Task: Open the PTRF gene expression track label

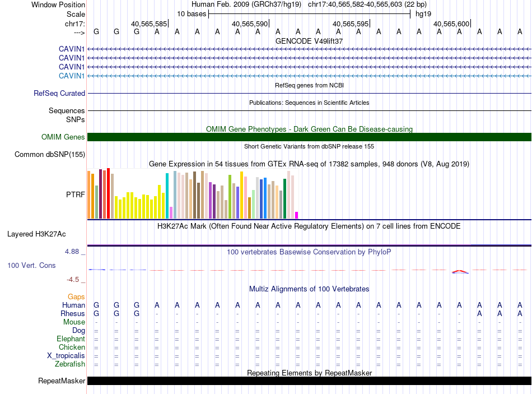Action: tap(76, 194)
